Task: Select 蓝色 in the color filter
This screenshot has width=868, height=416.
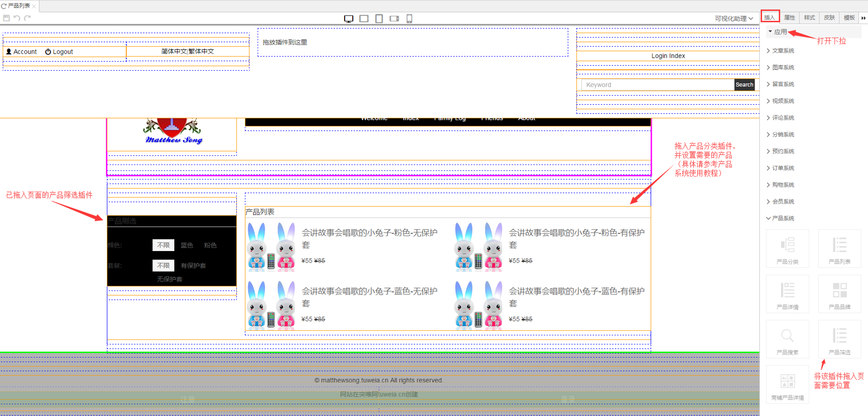Action: click(x=187, y=245)
